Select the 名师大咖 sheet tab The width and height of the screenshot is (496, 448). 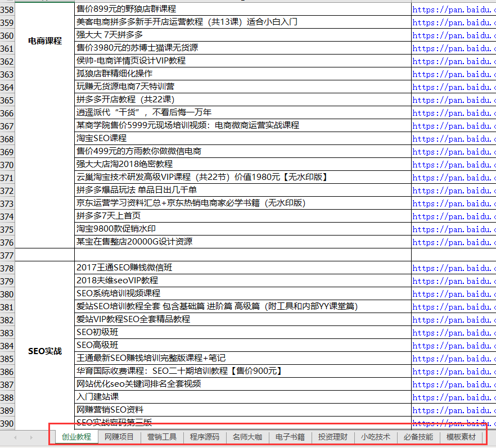click(246, 436)
